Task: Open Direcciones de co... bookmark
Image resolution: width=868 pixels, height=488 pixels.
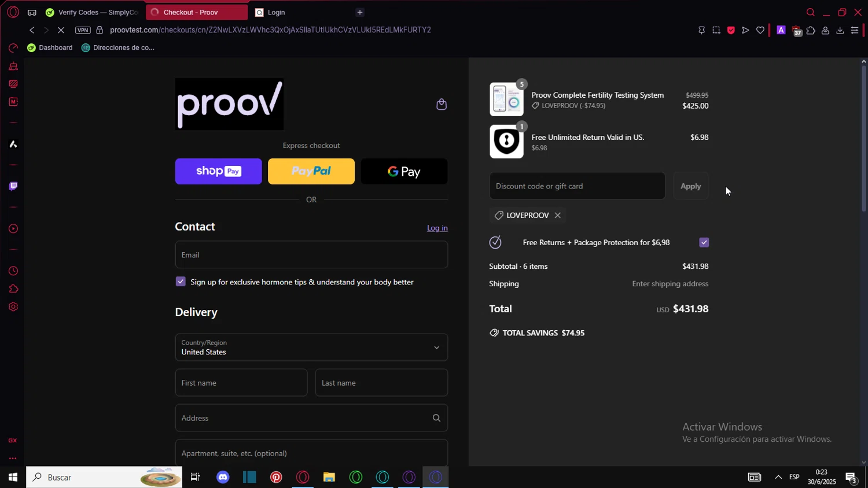Action: coord(118,47)
